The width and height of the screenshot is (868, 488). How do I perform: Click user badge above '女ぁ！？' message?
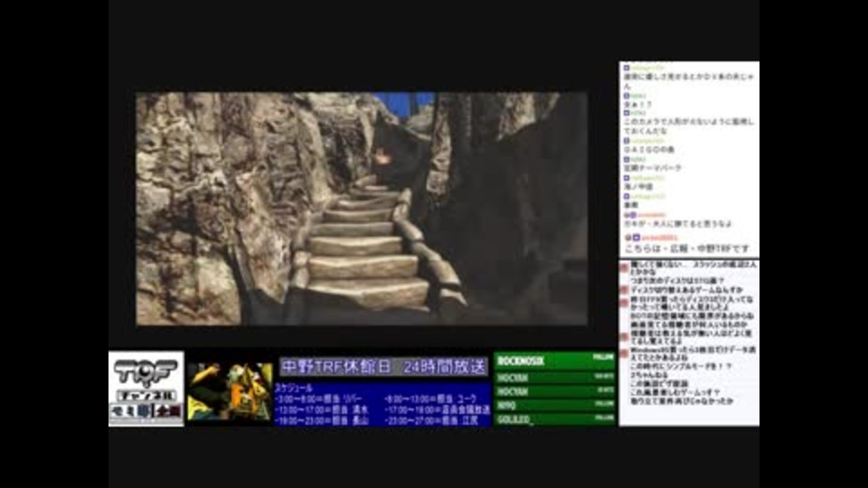click(627, 96)
